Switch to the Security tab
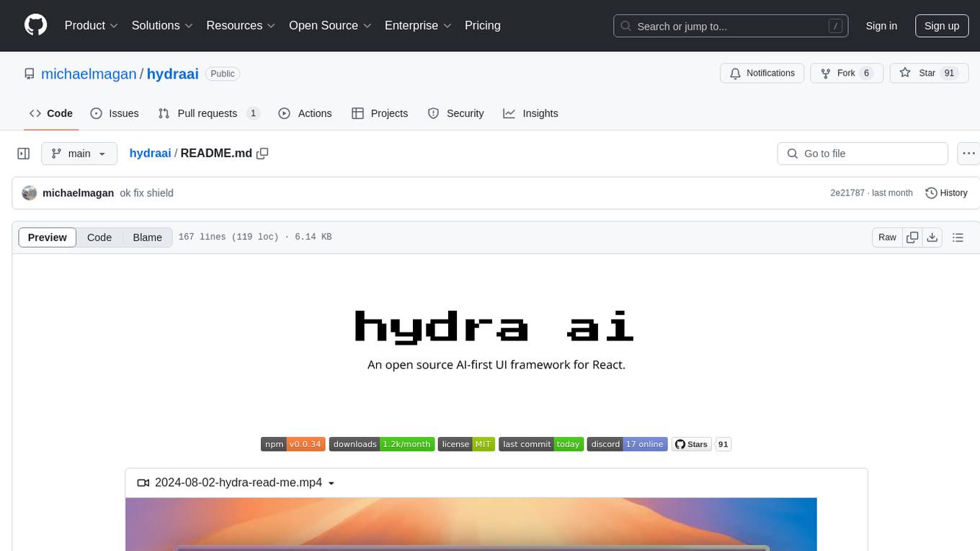Screen dimensions: 980x551 (x=455, y=113)
